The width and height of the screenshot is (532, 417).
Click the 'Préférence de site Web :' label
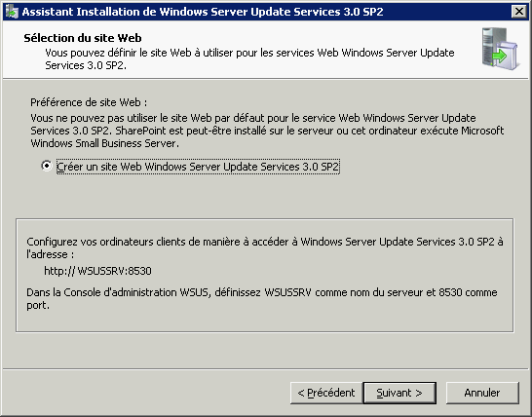point(89,102)
